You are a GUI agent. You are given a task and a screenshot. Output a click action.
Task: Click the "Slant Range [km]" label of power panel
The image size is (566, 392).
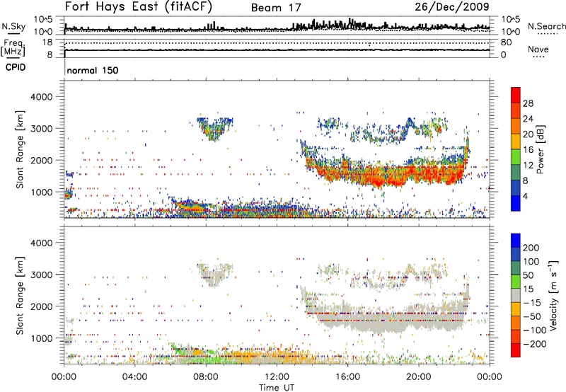coord(20,149)
